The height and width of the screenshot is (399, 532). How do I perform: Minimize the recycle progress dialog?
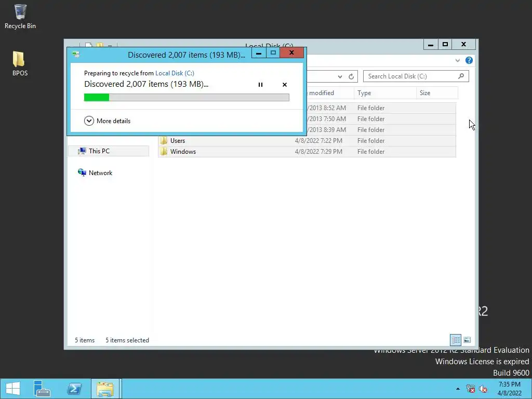pos(259,53)
